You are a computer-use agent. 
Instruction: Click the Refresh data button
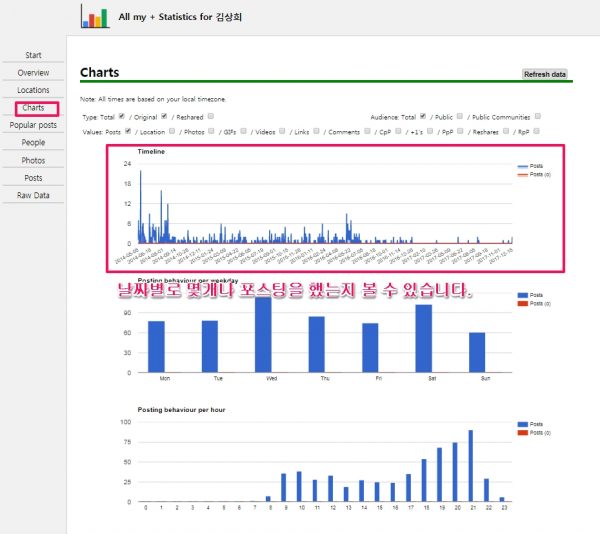(545, 74)
